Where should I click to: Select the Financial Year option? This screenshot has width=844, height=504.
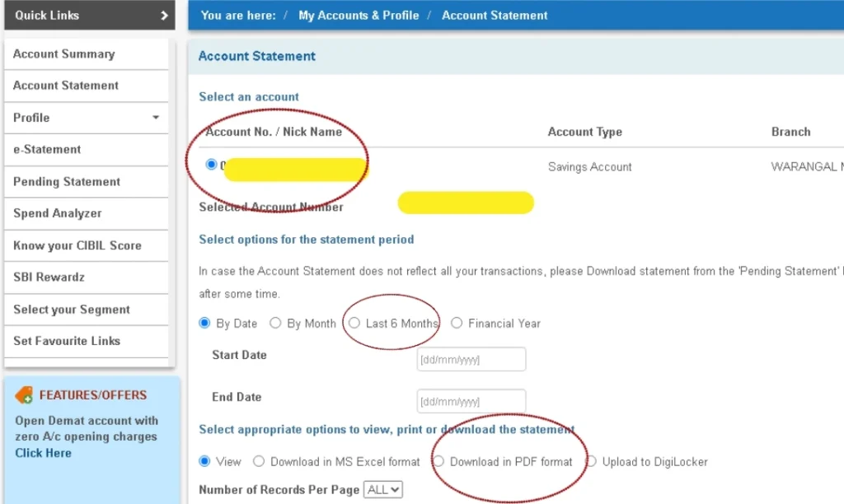point(457,323)
